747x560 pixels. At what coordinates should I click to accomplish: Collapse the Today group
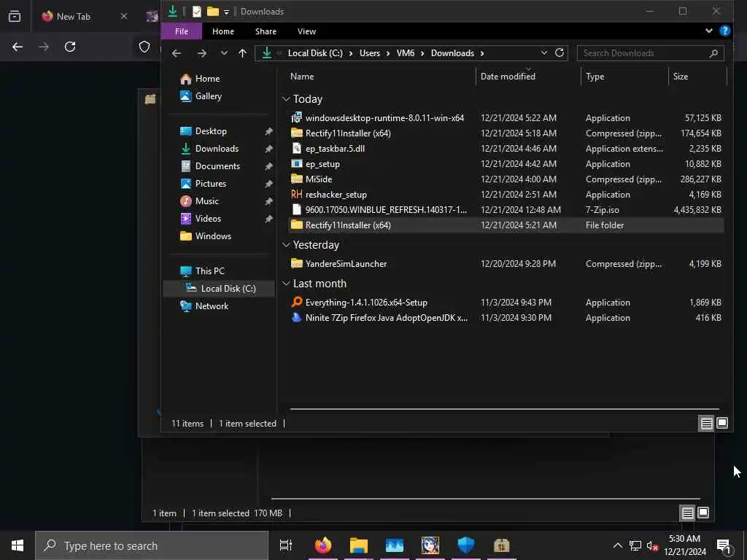pyautogui.click(x=286, y=99)
